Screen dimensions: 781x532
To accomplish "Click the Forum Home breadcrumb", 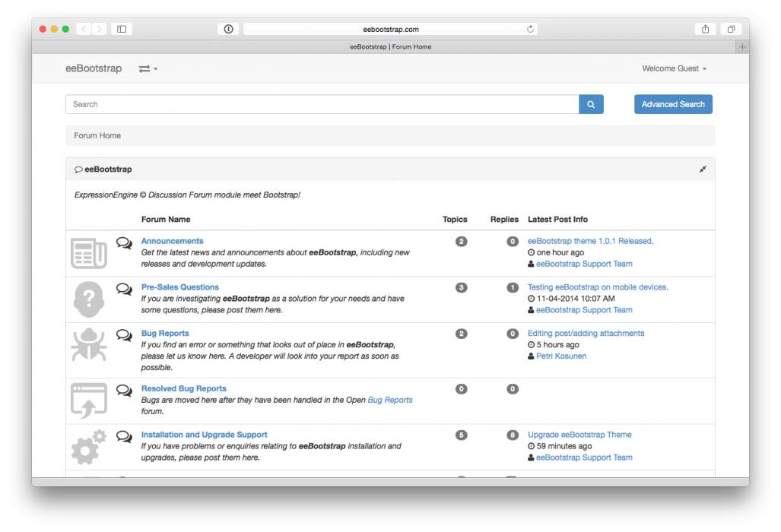I will tap(97, 136).
